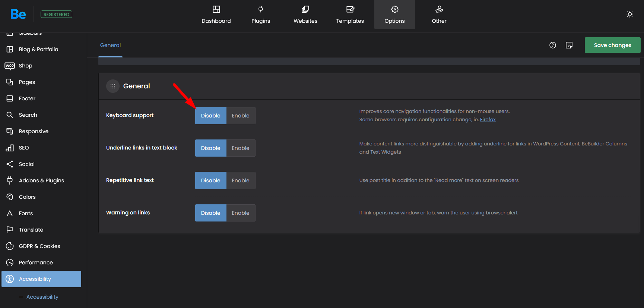644x308 pixels.
Task: Click the Social share icon
Action: (10, 164)
